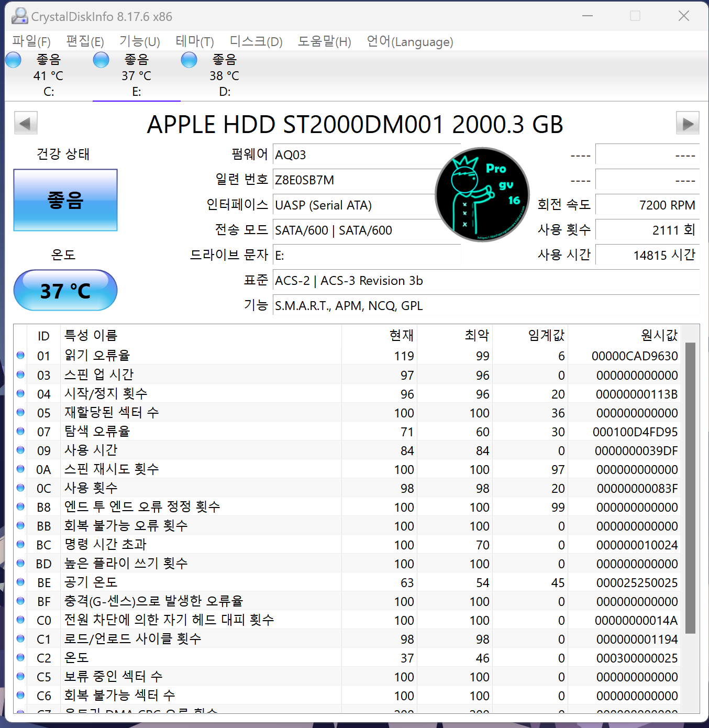Viewport: 709px width, 728px height.
Task: Select the 보류 중인 섹터 수 row
Action: pyautogui.click(x=348, y=677)
